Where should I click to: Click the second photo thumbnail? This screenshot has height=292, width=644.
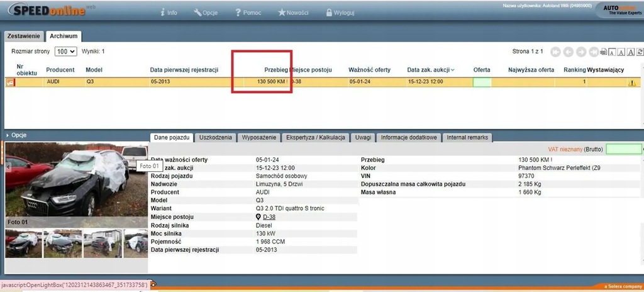61,243
